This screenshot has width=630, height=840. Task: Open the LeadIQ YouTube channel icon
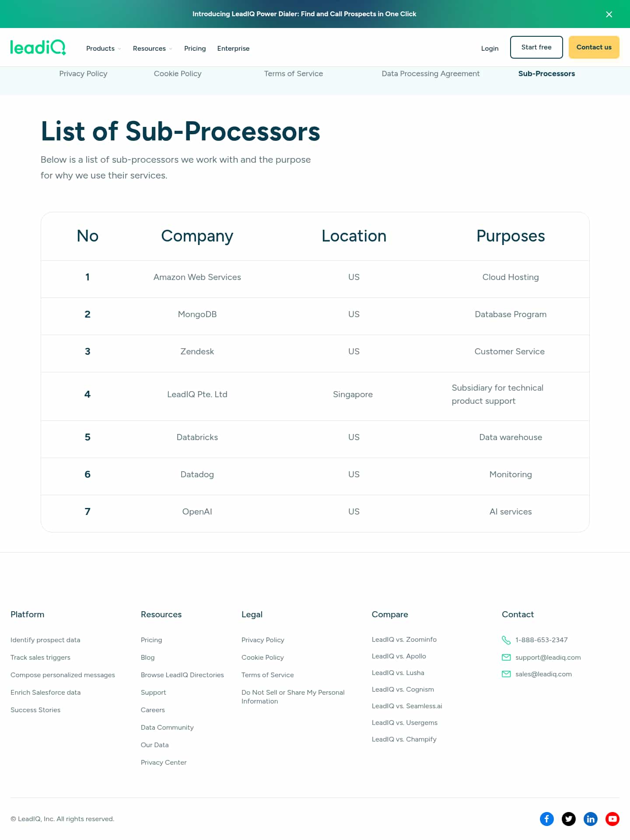tap(612, 819)
